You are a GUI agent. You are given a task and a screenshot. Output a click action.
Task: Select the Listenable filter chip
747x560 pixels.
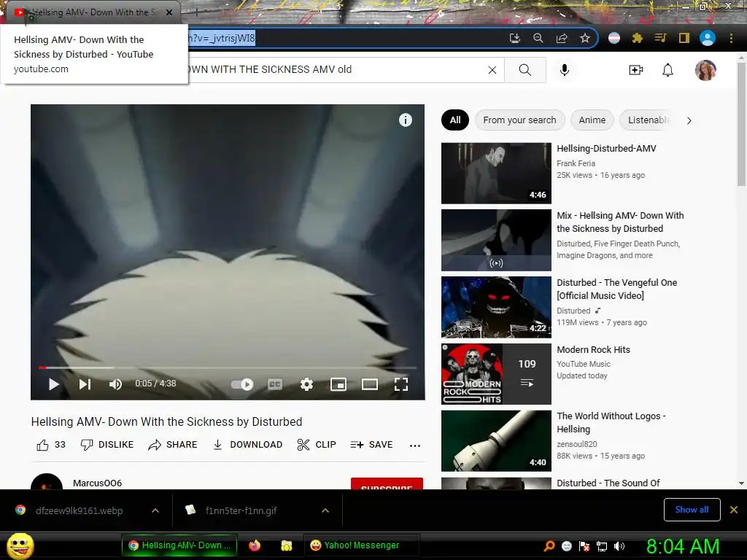pos(648,120)
